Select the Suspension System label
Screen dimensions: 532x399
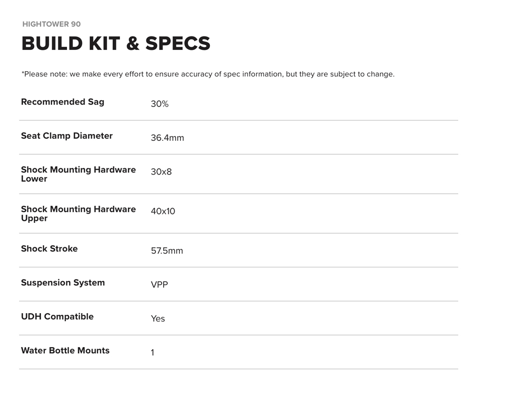[x=63, y=283]
